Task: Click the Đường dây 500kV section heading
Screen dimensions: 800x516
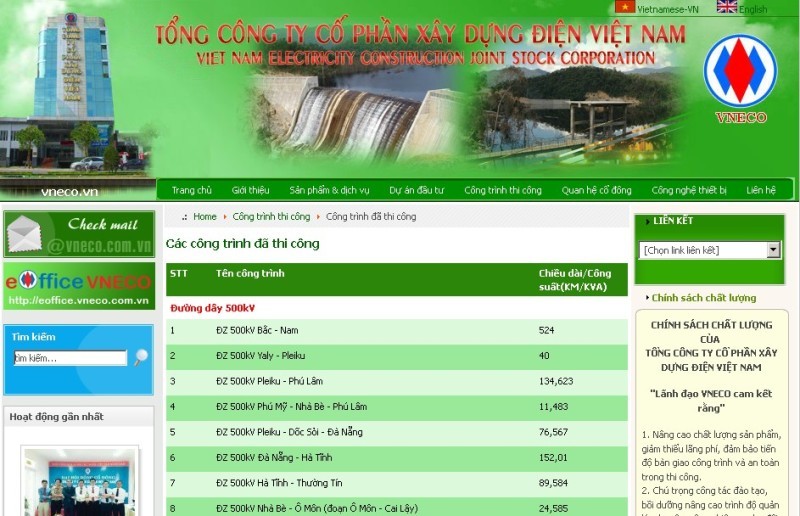Action: point(213,308)
